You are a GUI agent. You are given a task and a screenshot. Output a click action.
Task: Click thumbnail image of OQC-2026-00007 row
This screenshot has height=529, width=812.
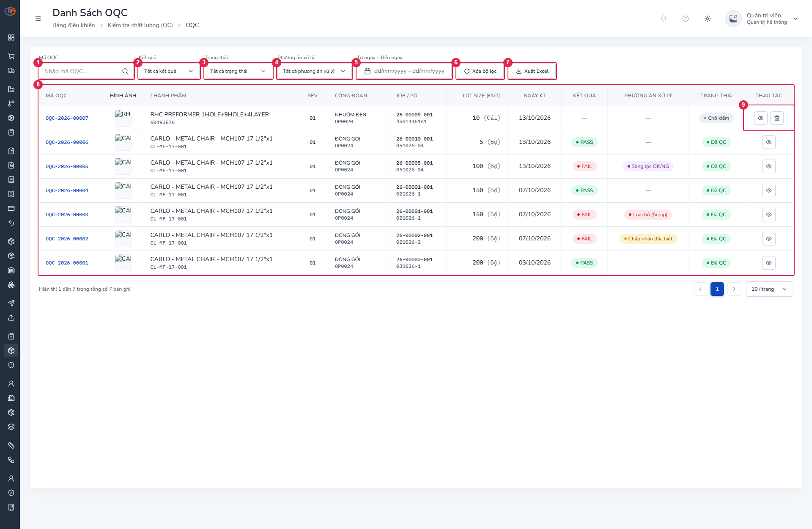123,118
